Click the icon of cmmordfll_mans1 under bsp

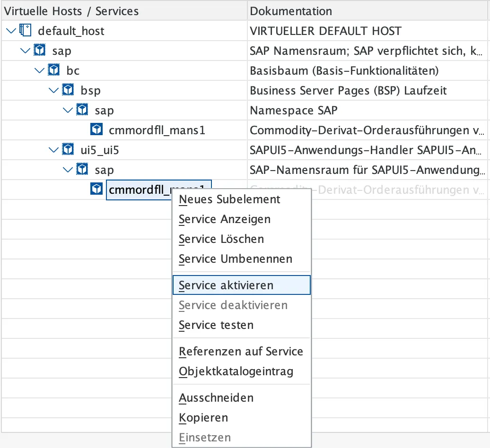[x=96, y=130]
